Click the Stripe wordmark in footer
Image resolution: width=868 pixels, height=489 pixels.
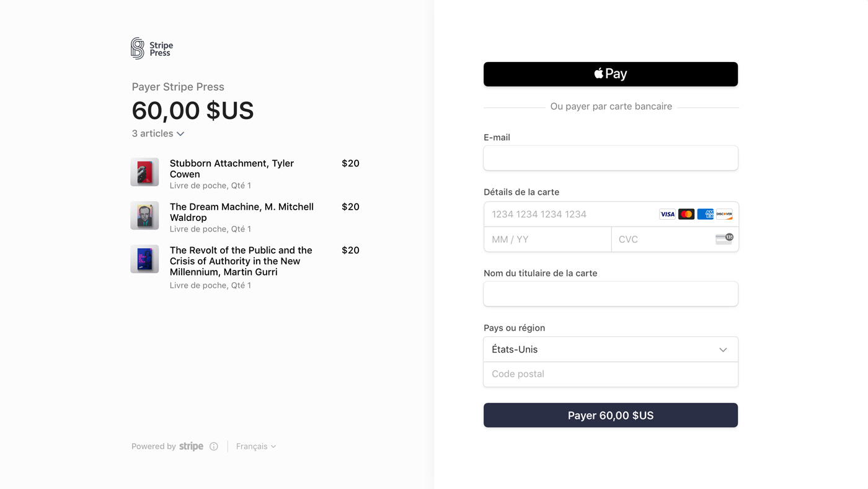[x=191, y=446]
